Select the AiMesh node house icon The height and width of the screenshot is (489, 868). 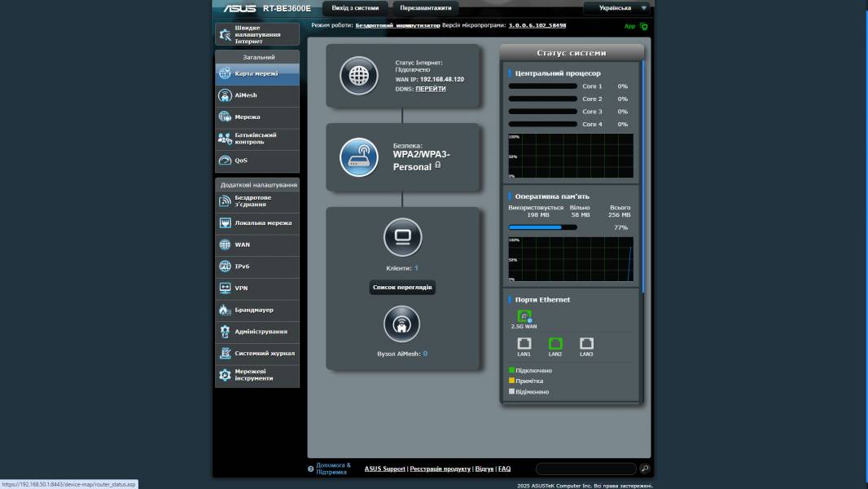402,324
